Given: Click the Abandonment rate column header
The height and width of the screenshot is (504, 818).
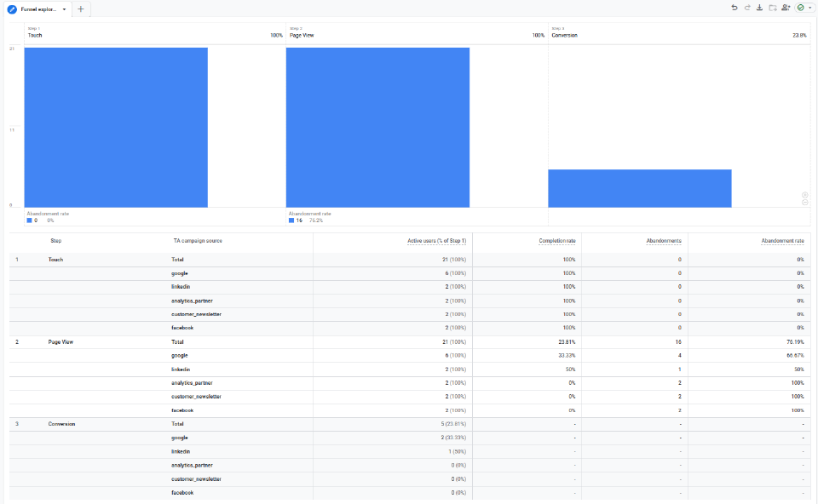Looking at the screenshot, I should click(x=782, y=241).
